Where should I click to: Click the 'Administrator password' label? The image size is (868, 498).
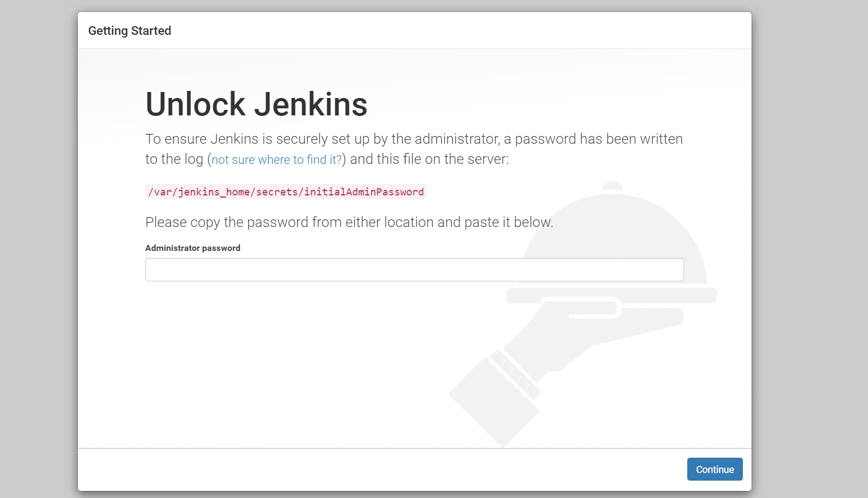[193, 248]
